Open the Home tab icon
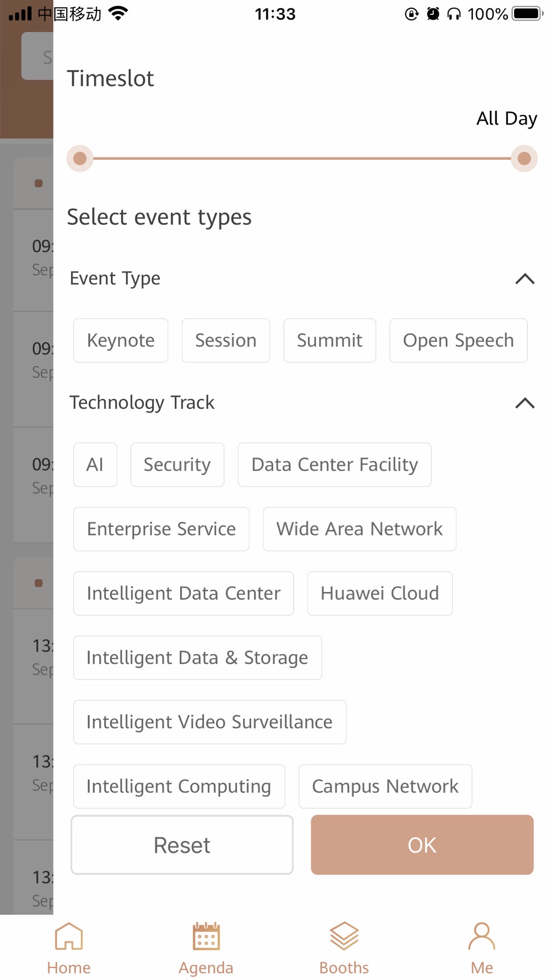 69,936
